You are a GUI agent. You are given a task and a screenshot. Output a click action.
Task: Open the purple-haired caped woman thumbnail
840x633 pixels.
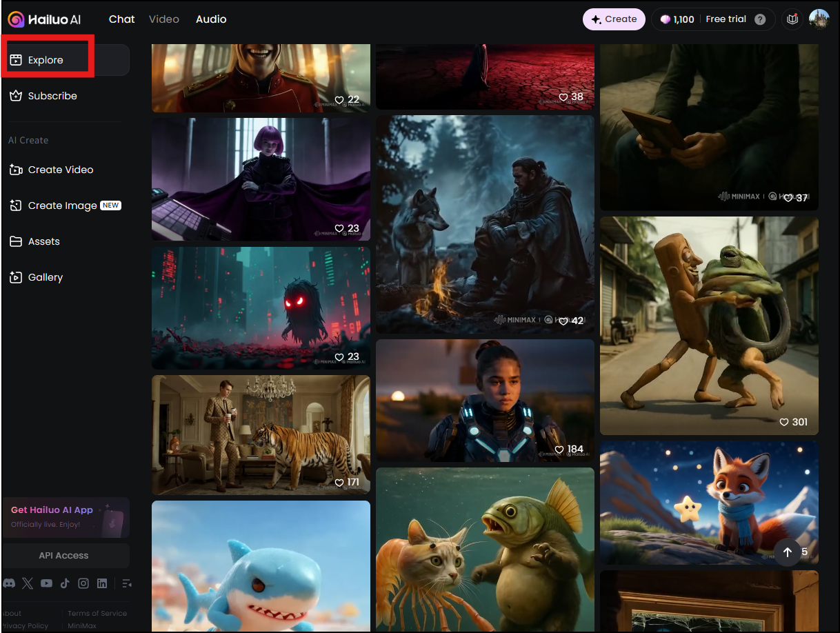pos(261,179)
